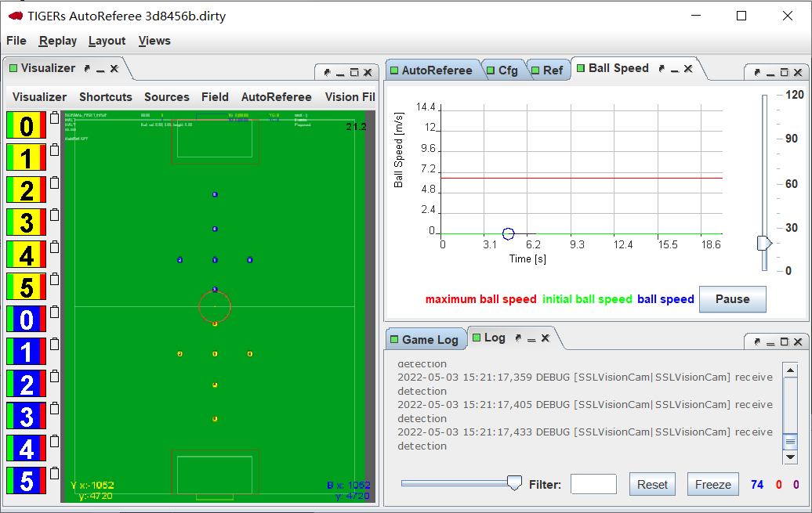Toggle Freeze on the log output
This screenshot has width=812, height=513.
tap(712, 484)
